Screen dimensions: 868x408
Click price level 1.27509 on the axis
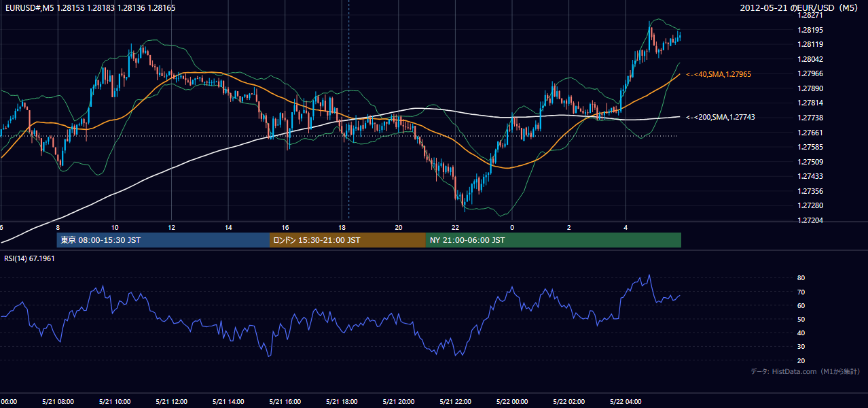click(810, 162)
